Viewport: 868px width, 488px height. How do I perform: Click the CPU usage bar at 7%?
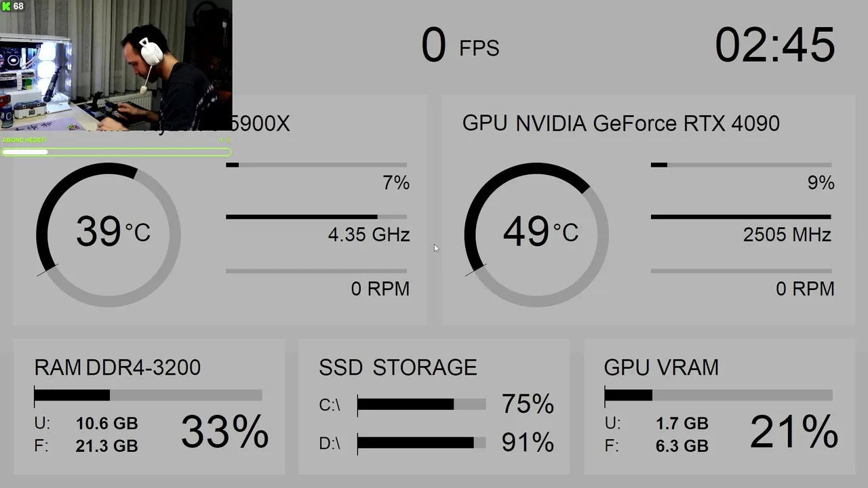click(316, 165)
